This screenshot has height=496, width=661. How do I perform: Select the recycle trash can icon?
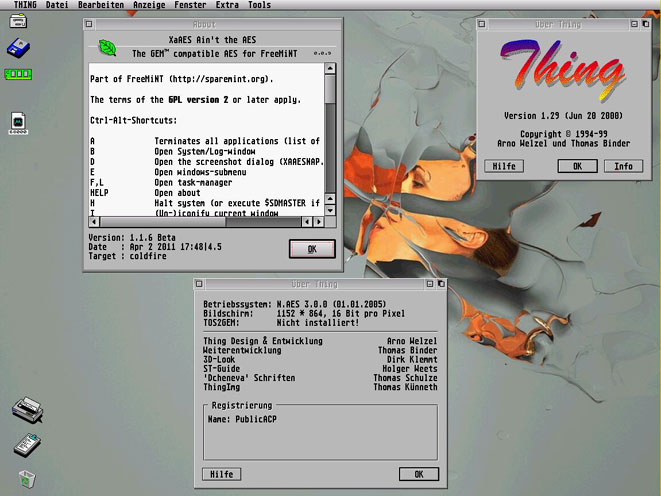click(27, 479)
